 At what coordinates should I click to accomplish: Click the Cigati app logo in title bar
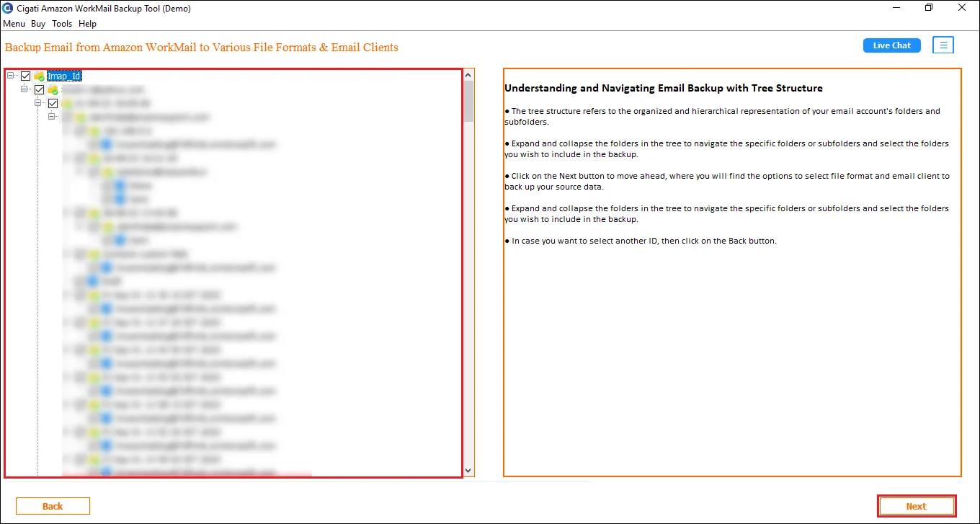8,9
